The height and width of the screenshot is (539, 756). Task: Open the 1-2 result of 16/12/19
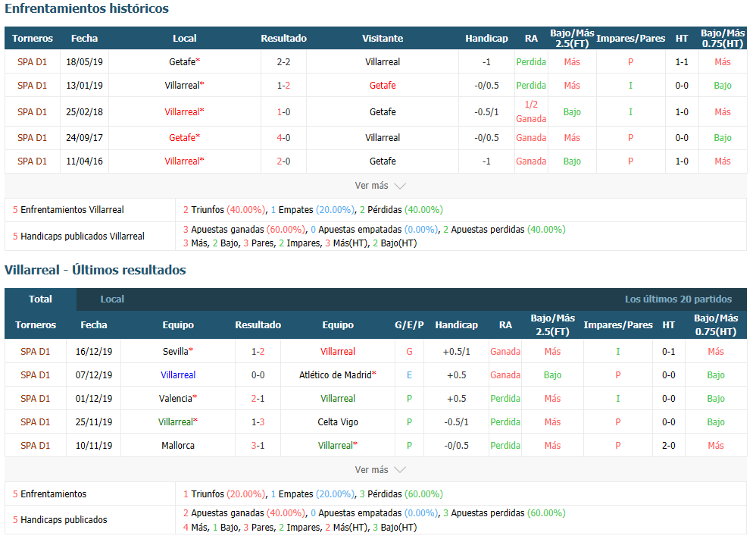tap(258, 351)
